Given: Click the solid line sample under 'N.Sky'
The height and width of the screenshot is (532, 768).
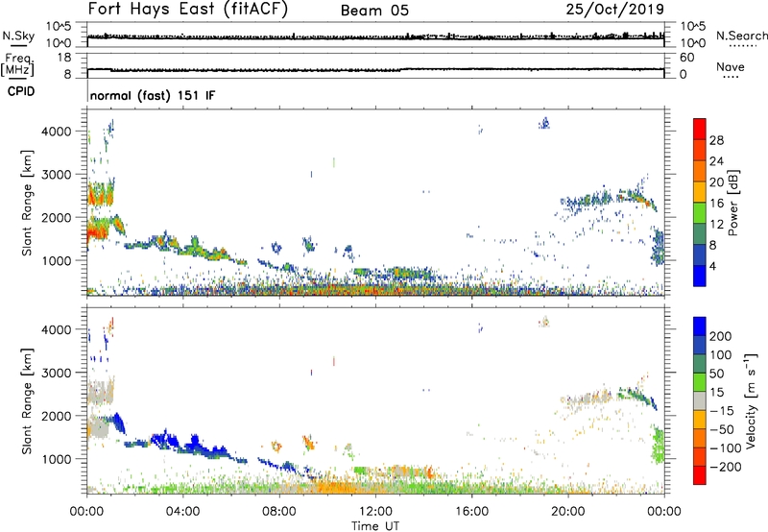Looking at the screenshot, I should point(18,45).
